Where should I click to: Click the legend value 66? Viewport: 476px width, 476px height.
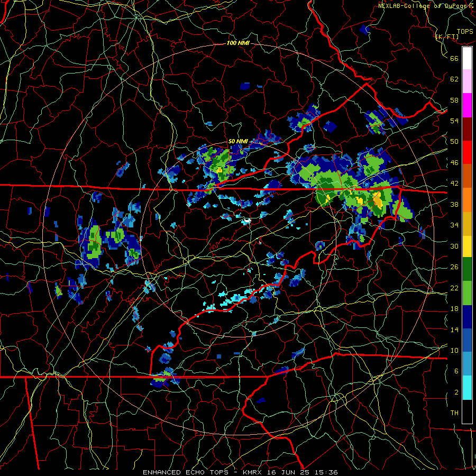pos(454,58)
